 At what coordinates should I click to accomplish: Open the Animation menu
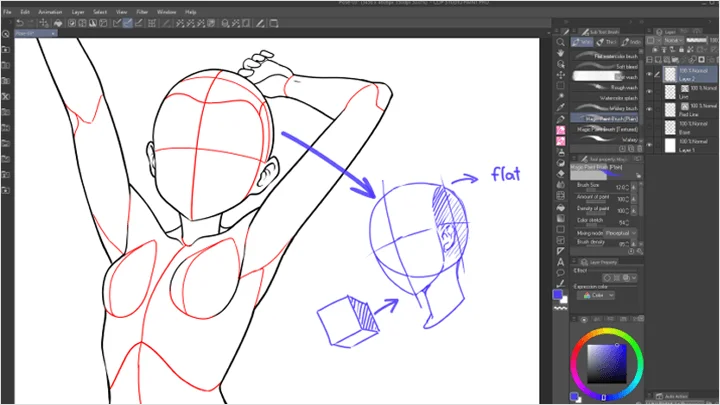(x=50, y=12)
